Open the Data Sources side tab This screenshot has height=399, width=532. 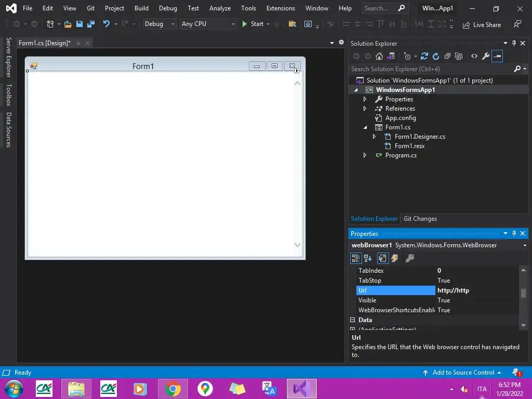(9, 129)
